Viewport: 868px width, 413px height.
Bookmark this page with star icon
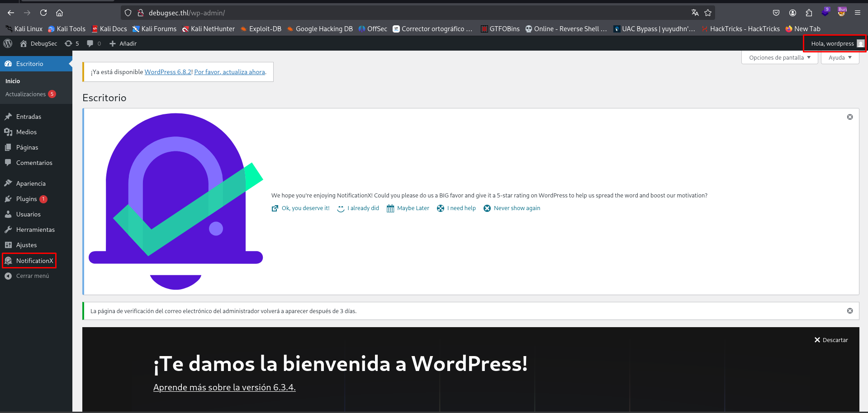[x=708, y=13]
